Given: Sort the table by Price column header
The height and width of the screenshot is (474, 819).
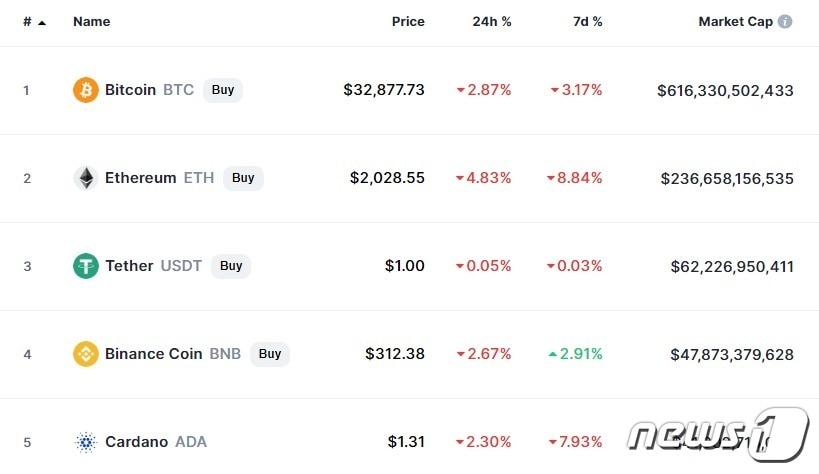Looking at the screenshot, I should pyautogui.click(x=408, y=21).
